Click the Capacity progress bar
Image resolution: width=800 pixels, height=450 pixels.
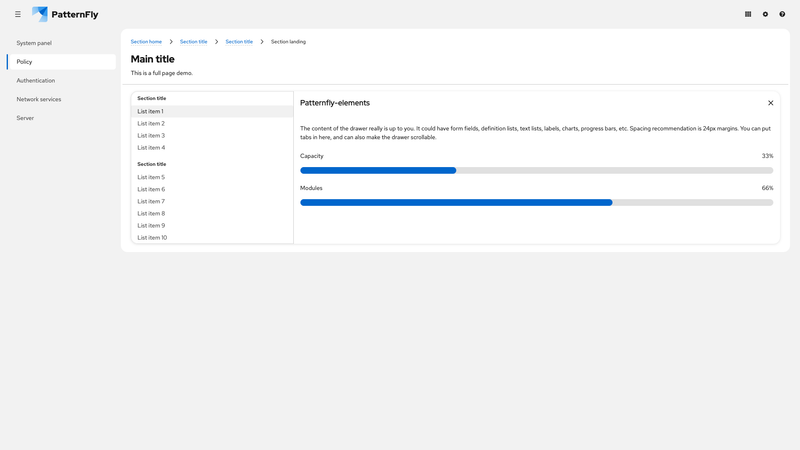tap(536, 170)
